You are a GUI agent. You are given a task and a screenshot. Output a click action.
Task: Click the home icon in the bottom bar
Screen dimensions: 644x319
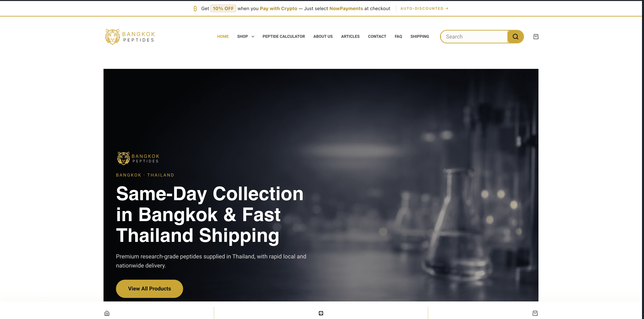(107, 313)
